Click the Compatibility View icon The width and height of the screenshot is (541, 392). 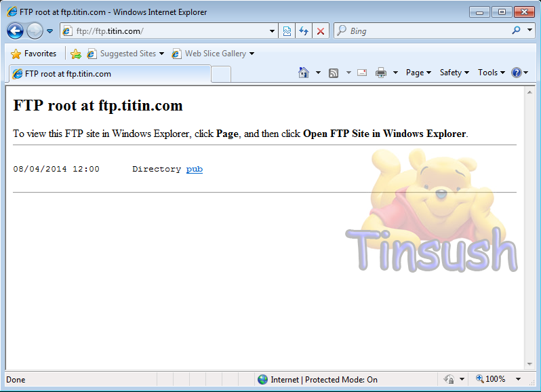287,31
